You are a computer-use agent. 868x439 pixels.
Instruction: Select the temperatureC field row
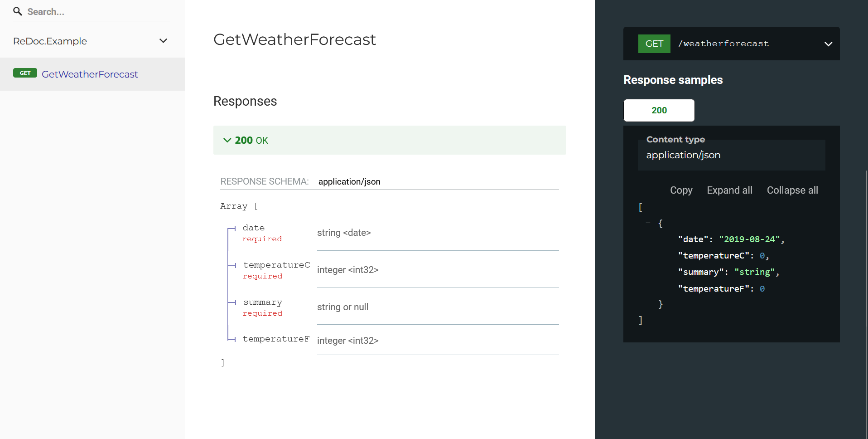(276, 270)
